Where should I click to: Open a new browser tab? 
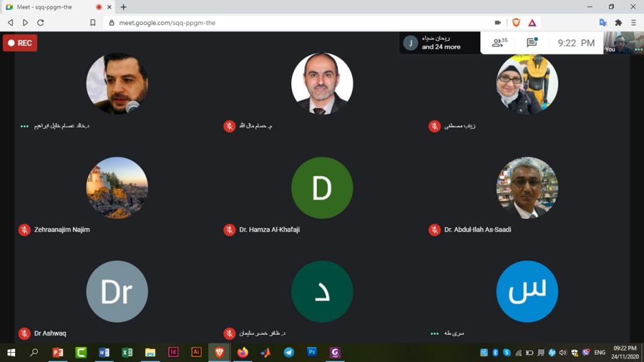point(123,7)
